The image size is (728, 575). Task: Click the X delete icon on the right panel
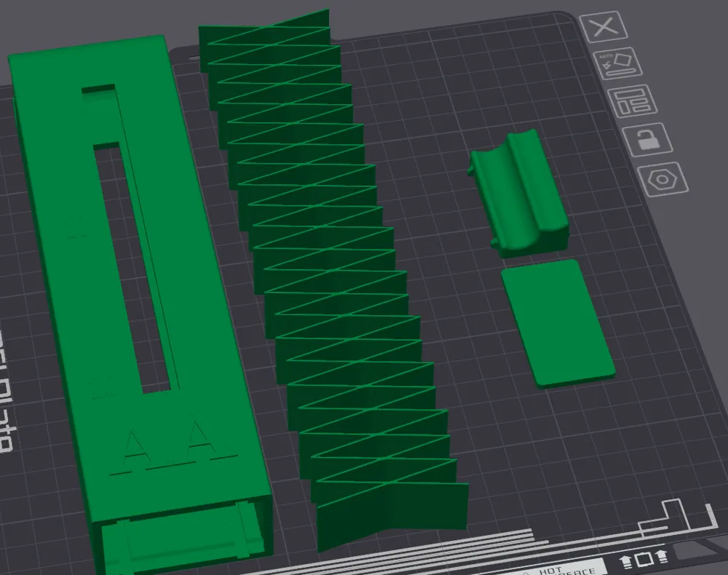click(603, 28)
